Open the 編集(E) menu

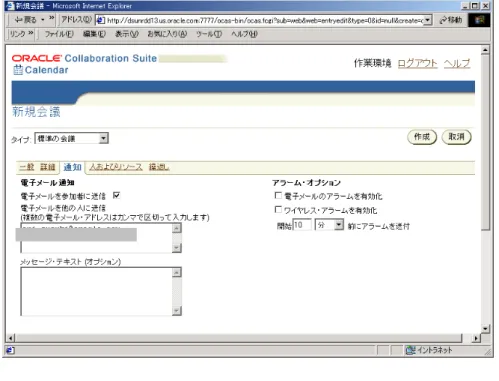coord(94,34)
